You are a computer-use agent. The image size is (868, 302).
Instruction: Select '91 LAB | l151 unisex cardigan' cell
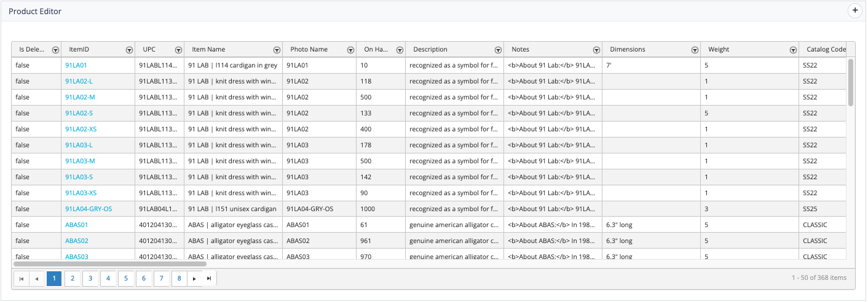(233, 209)
